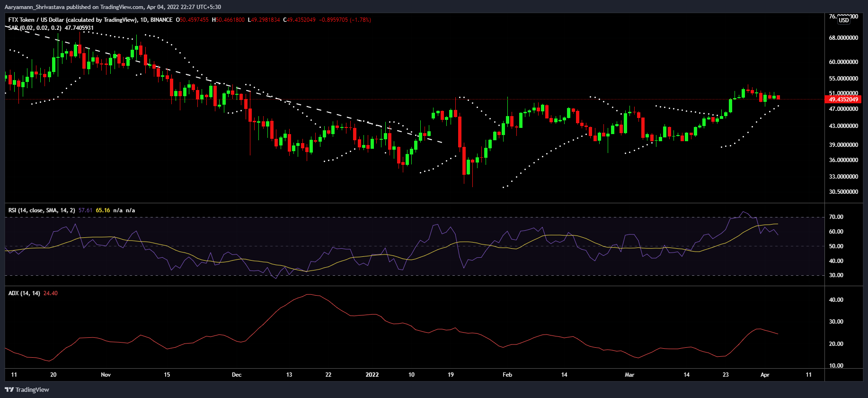Image resolution: width=868 pixels, height=398 pixels.
Task: Click the 68.0000000 price scale label
Action: (843, 38)
